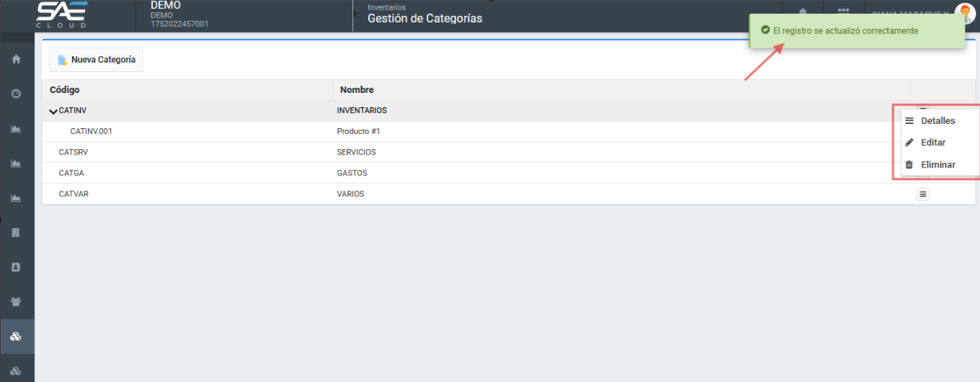Select the highlighted inventory boxes sidebar icon
The image size is (980, 382).
click(16, 337)
